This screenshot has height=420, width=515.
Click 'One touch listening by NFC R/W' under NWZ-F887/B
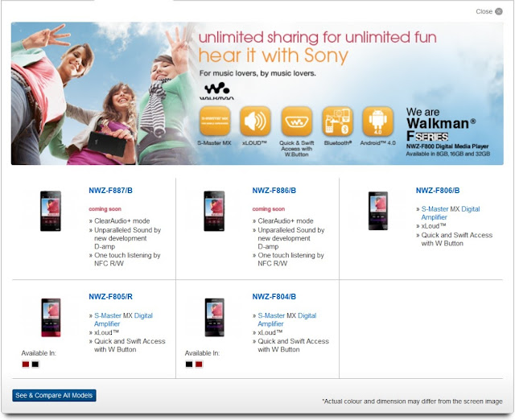[127, 259]
